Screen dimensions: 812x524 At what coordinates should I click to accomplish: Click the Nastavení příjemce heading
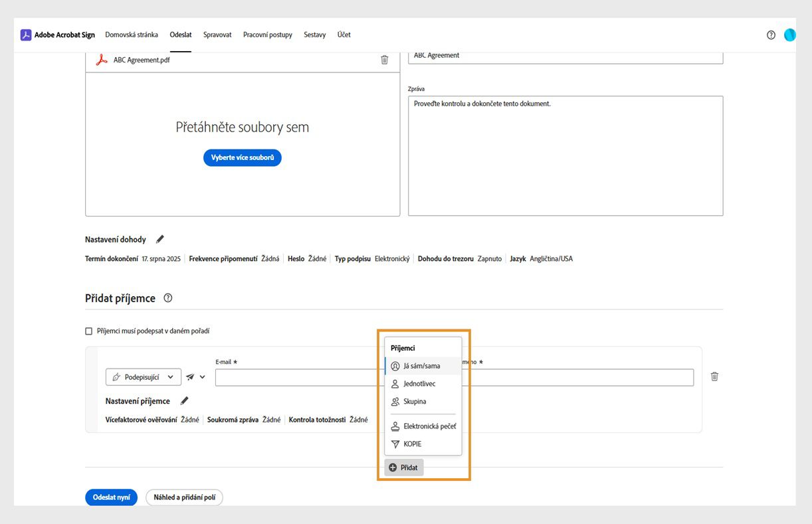[x=138, y=401]
